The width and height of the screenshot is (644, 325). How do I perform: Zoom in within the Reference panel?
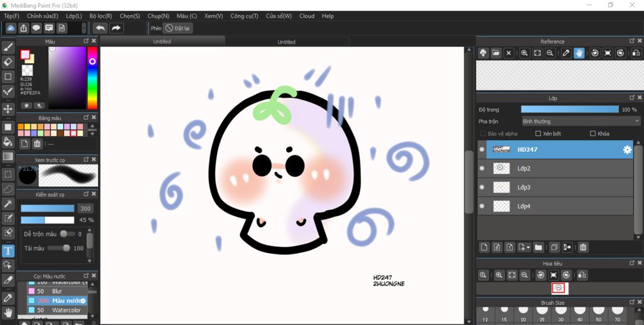point(524,53)
